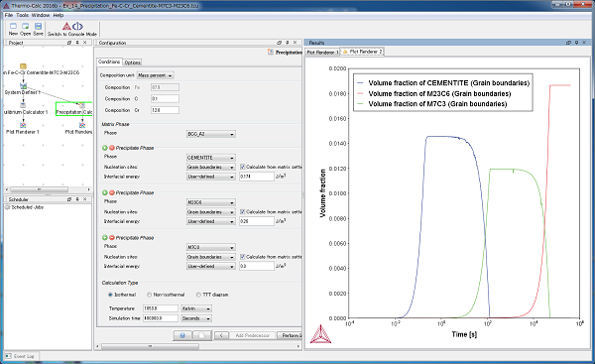Click the Simulation time input field
This screenshot has height=364, width=595.
pos(161,318)
